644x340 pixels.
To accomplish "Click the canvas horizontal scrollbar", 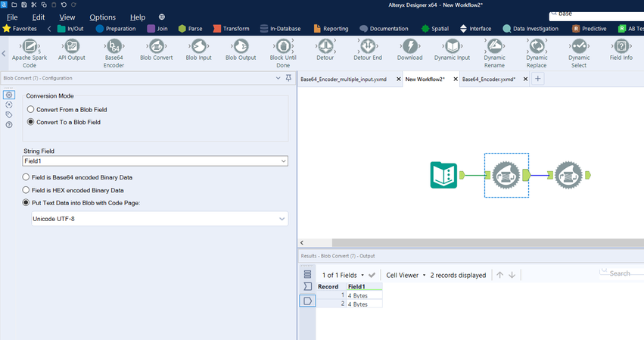I will coord(488,242).
